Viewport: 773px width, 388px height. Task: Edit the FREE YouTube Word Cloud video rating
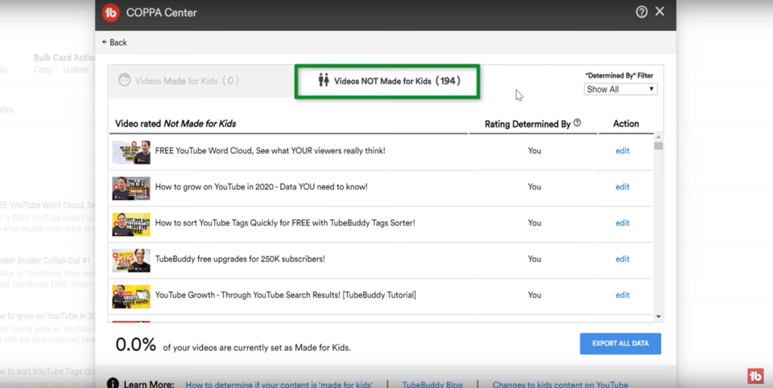[622, 151]
